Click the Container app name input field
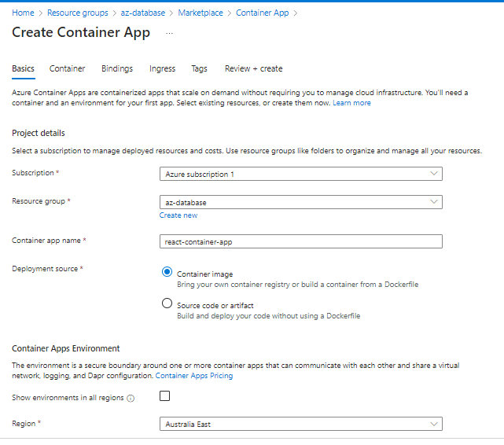 [301, 241]
